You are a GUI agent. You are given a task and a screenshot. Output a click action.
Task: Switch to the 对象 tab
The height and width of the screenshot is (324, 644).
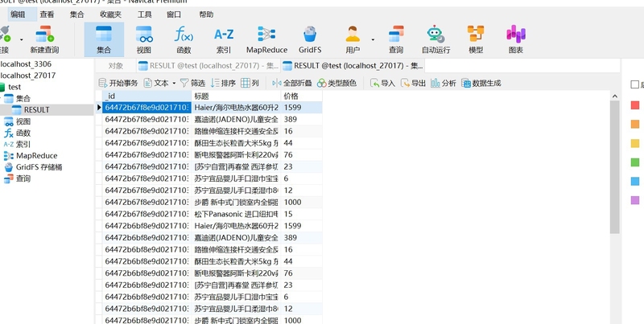point(115,66)
